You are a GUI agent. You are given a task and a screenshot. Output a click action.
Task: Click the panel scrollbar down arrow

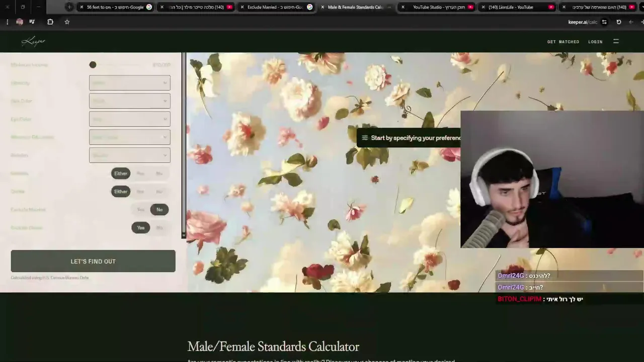[x=184, y=235]
